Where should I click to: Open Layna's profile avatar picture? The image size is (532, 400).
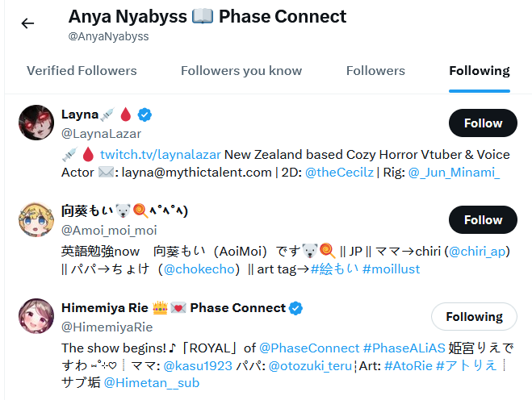click(36, 123)
